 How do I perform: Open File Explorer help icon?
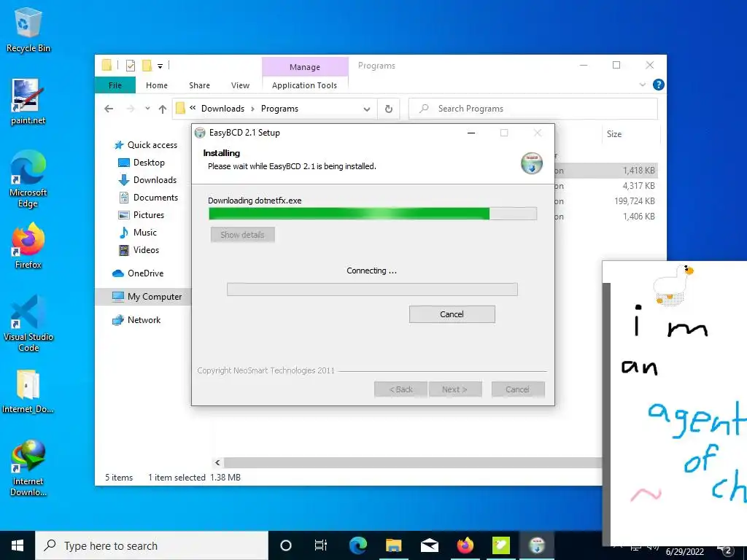pos(659,85)
